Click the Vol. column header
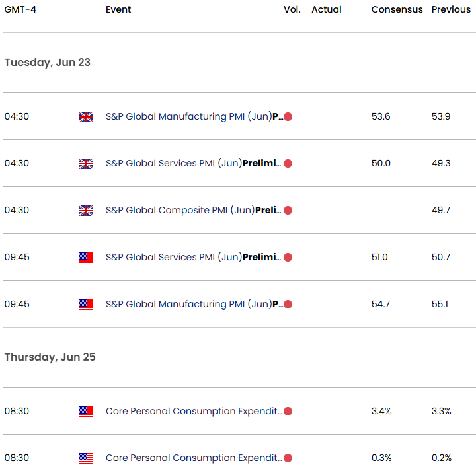This screenshot has width=476, height=469. pyautogui.click(x=292, y=9)
